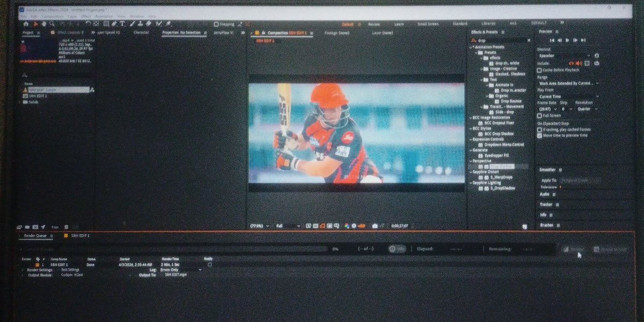
Task: Switch to the Character panel tab
Action: 141,33
